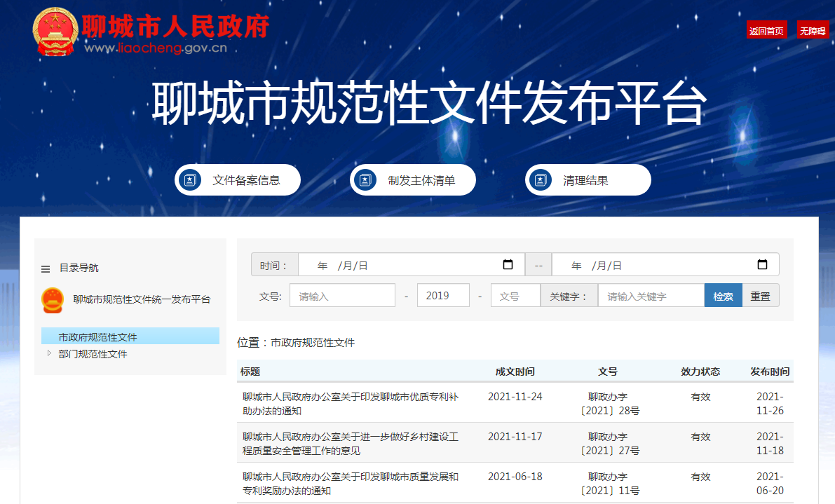Click the year field showing 2019
This screenshot has height=504, width=835.
point(443,295)
